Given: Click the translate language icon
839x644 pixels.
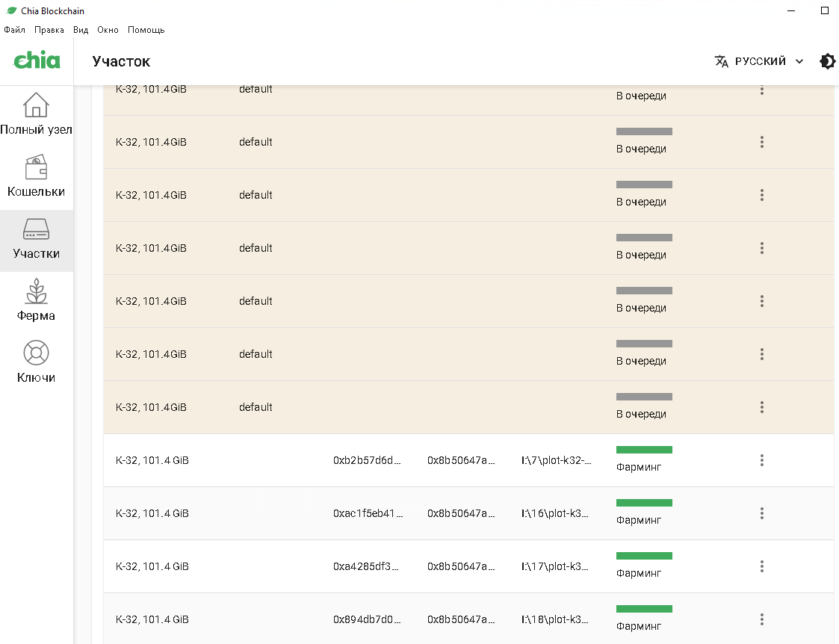Looking at the screenshot, I should pos(721,61).
